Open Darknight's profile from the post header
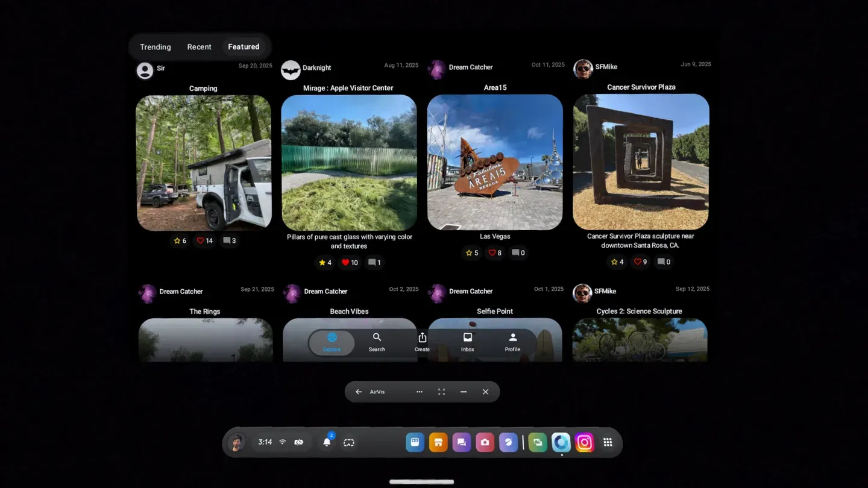868x488 pixels. 291,70
